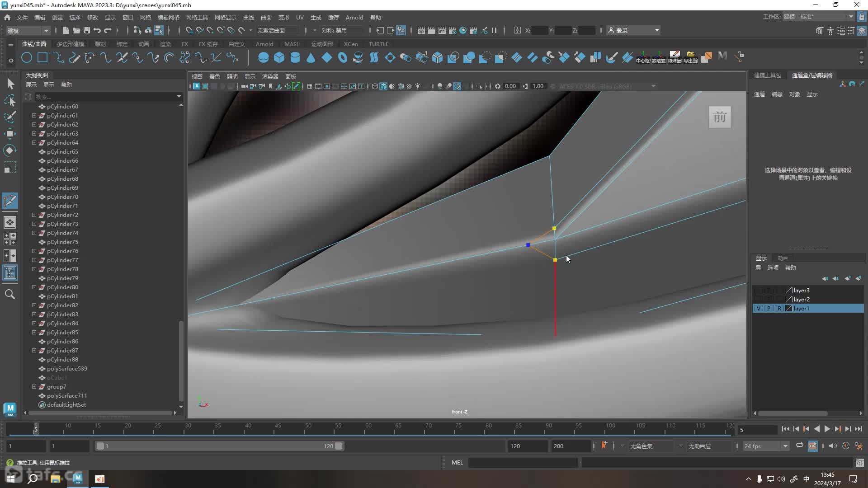Choose the Scale tool in the toolbox

point(10,167)
